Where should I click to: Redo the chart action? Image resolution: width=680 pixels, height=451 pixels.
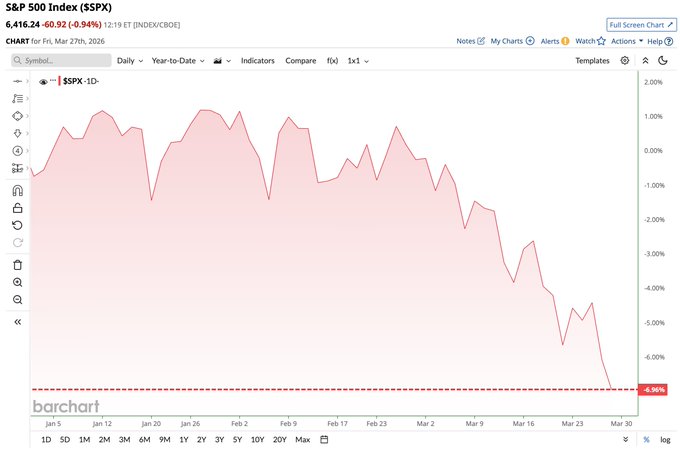17,242
